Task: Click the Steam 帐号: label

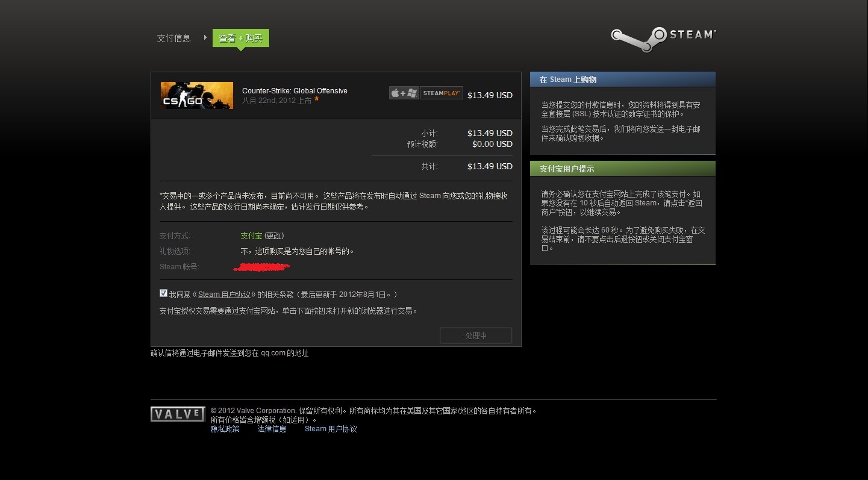Action: [x=179, y=267]
